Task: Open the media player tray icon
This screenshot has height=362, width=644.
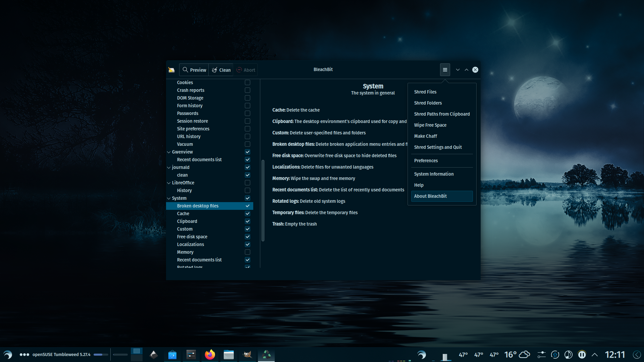Action: coord(569,355)
